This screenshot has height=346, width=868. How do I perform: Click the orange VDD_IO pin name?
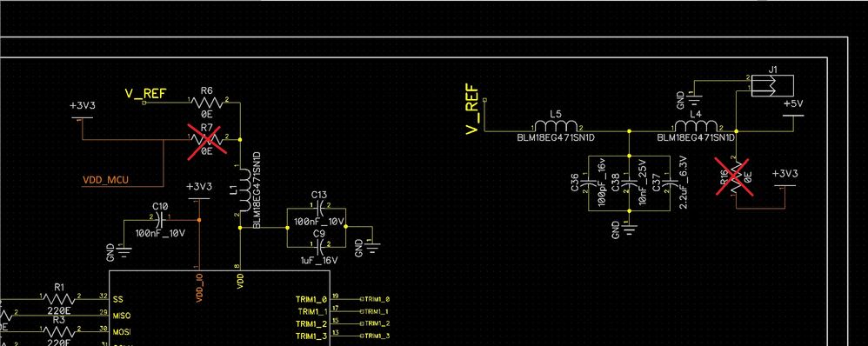(x=199, y=288)
